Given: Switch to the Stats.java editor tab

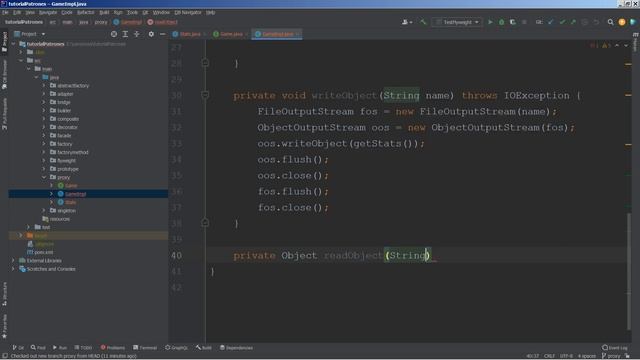Looking at the screenshot, I should [x=190, y=34].
